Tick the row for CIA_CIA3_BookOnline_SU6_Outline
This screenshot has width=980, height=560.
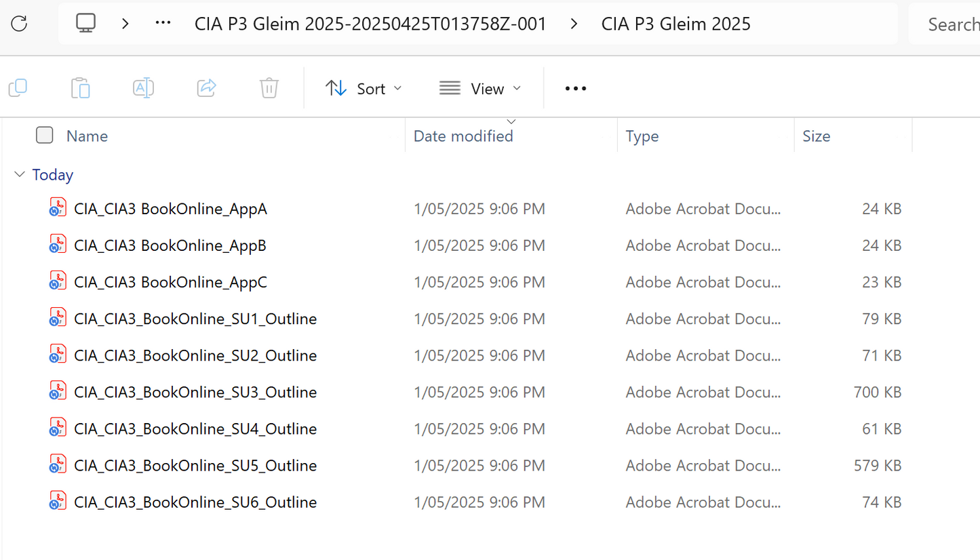tap(197, 502)
